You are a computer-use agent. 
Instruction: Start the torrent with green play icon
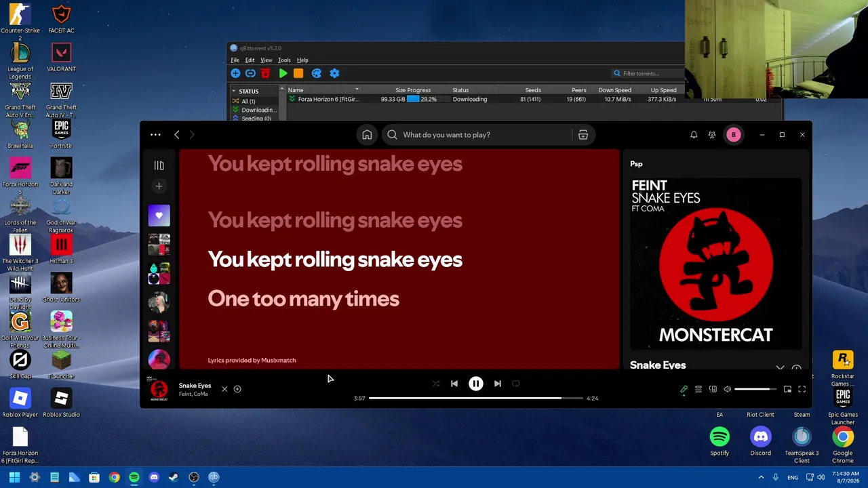coord(283,73)
